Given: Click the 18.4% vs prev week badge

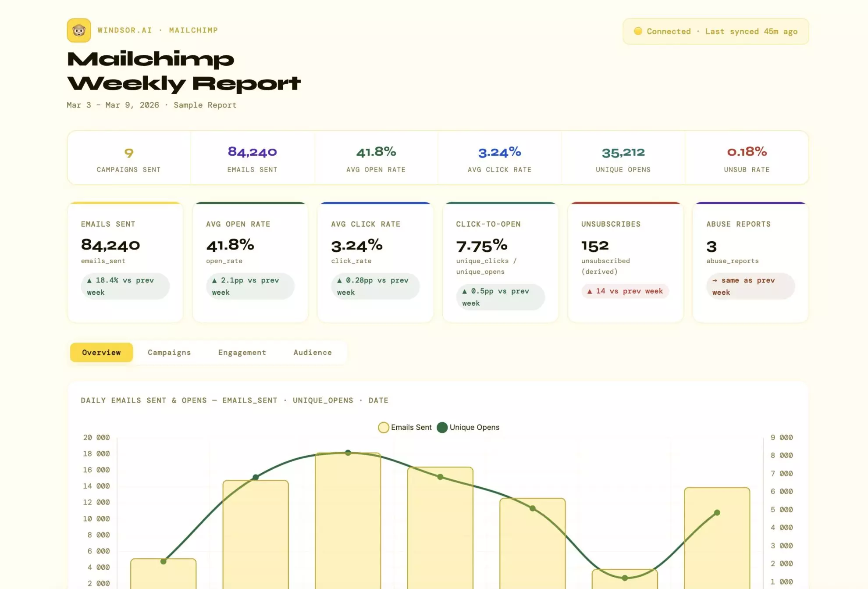Looking at the screenshot, I should [x=125, y=286].
